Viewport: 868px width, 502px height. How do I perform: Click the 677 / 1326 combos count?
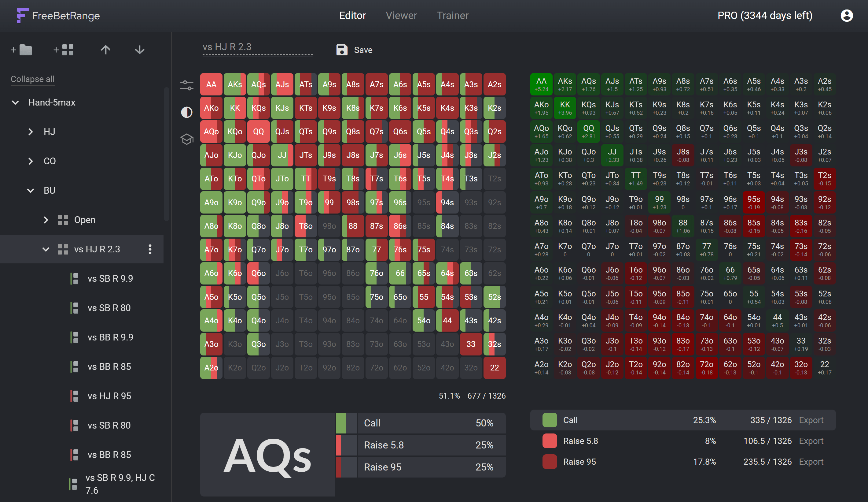pyautogui.click(x=486, y=396)
